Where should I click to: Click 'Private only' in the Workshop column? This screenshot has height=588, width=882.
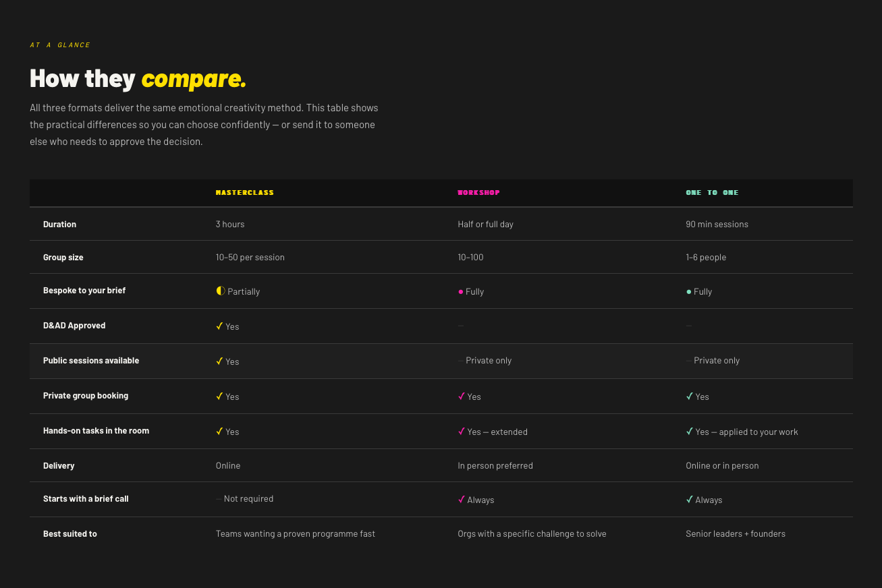489,361
